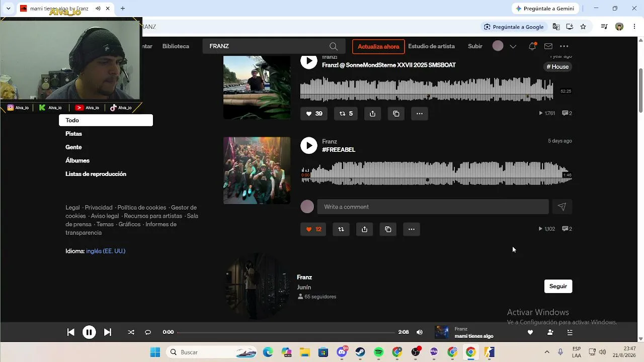Image resolution: width=644 pixels, height=362 pixels.
Task: Pause the currently playing track
Action: click(89, 332)
